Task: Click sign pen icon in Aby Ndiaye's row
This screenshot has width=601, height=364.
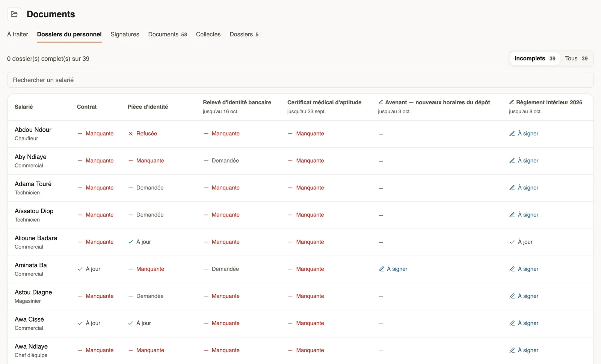Action: 512,161
